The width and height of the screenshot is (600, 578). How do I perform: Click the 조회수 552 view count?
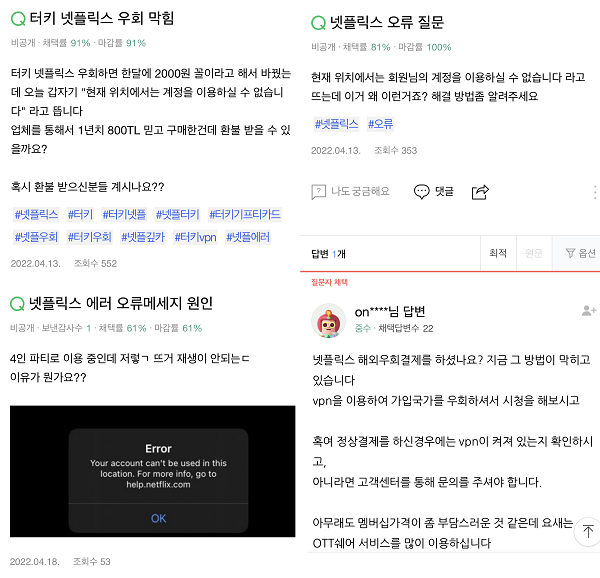(95, 264)
